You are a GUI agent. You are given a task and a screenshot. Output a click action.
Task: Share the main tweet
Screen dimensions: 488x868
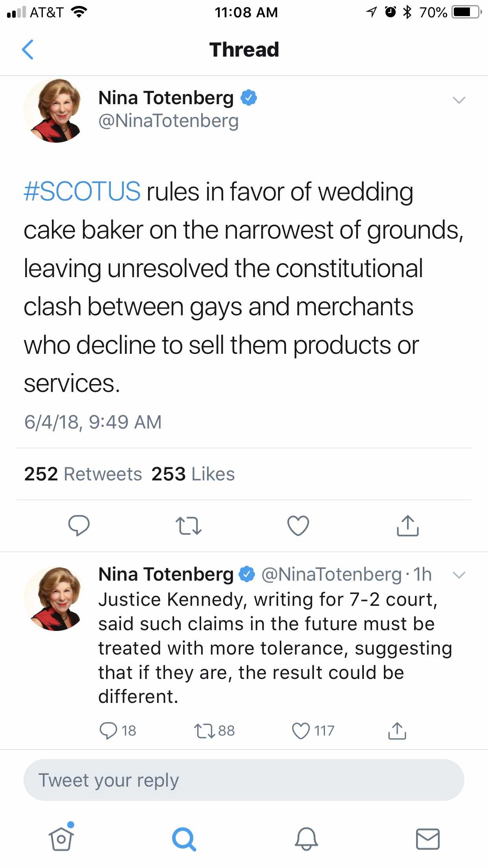pos(407,526)
